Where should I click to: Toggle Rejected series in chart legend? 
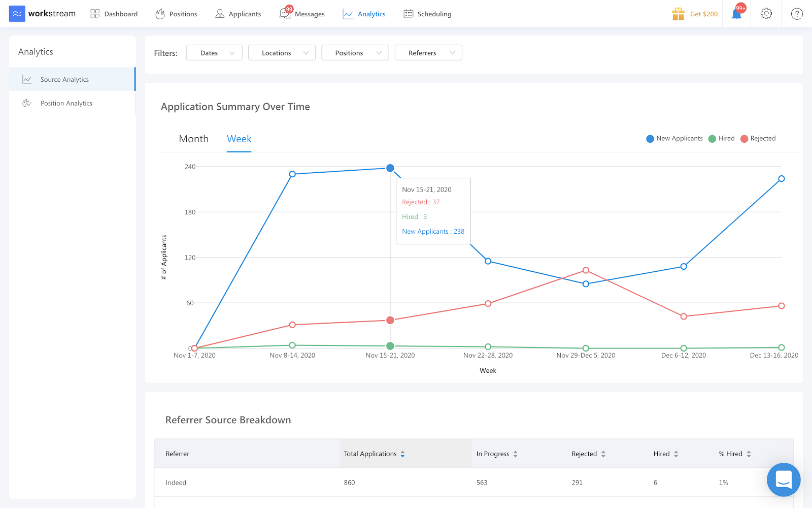tap(758, 139)
